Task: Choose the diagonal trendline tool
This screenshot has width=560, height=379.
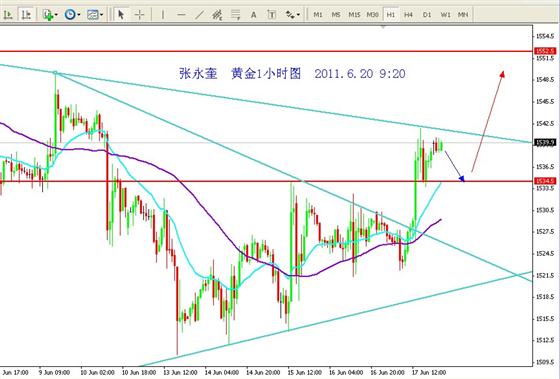Action: pyautogui.click(x=199, y=15)
